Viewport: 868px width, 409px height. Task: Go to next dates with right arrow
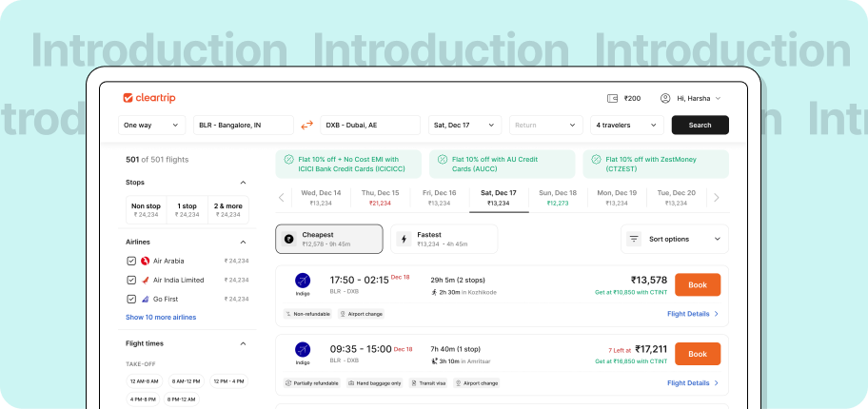tap(717, 198)
